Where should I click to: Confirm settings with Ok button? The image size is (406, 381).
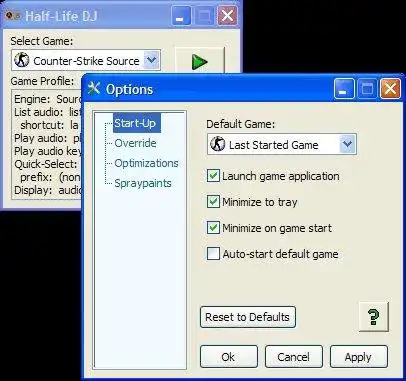(229, 357)
